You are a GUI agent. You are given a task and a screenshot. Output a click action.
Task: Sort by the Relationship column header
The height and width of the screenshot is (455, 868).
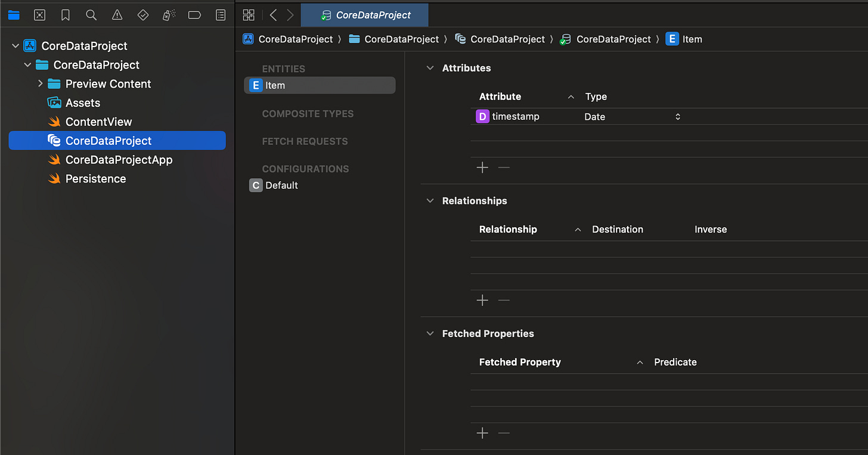tap(508, 230)
